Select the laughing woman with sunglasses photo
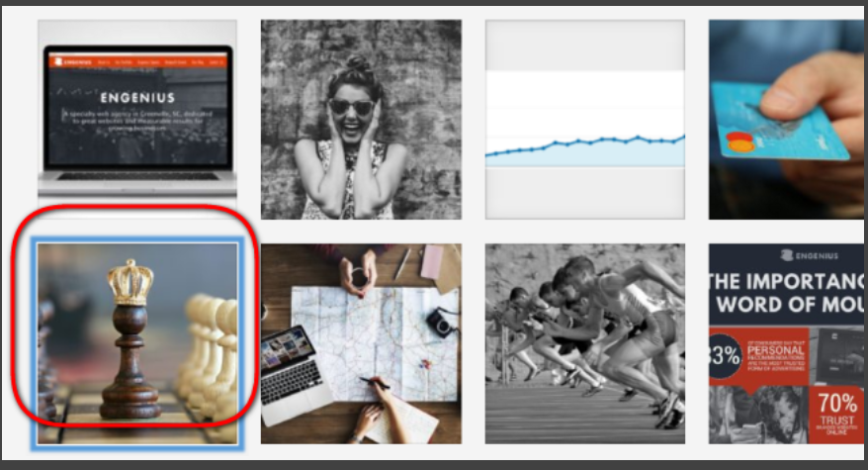The width and height of the screenshot is (868, 470). 361,119
